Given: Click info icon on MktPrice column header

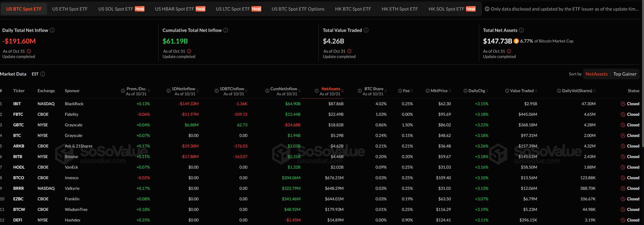Looking at the screenshot, I should coord(428,91).
